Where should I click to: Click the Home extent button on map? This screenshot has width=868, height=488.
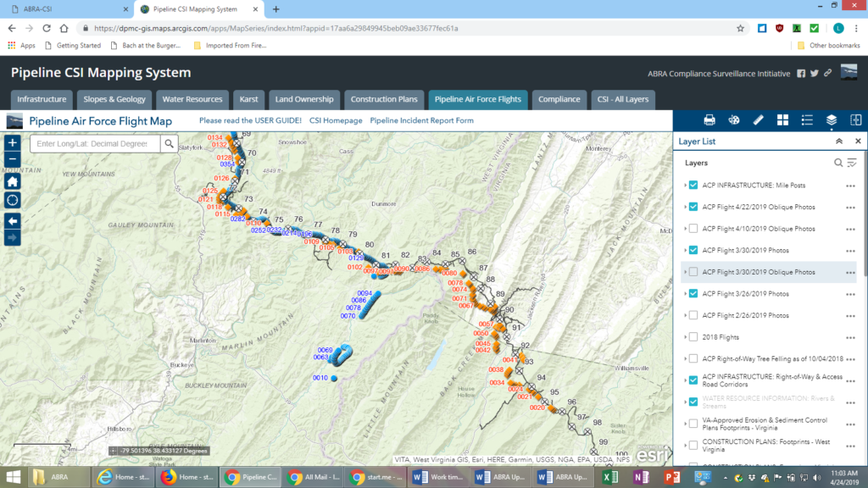tap(11, 180)
